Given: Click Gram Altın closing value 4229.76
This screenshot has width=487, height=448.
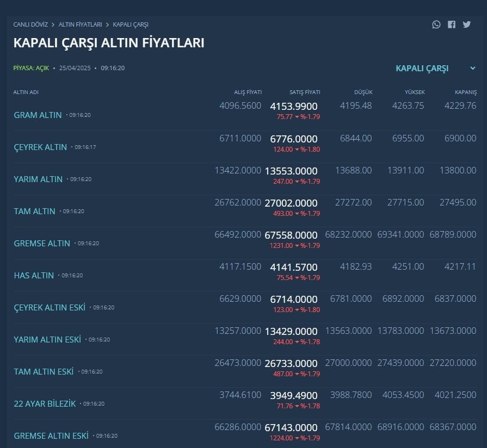Looking at the screenshot, I should [x=460, y=106].
